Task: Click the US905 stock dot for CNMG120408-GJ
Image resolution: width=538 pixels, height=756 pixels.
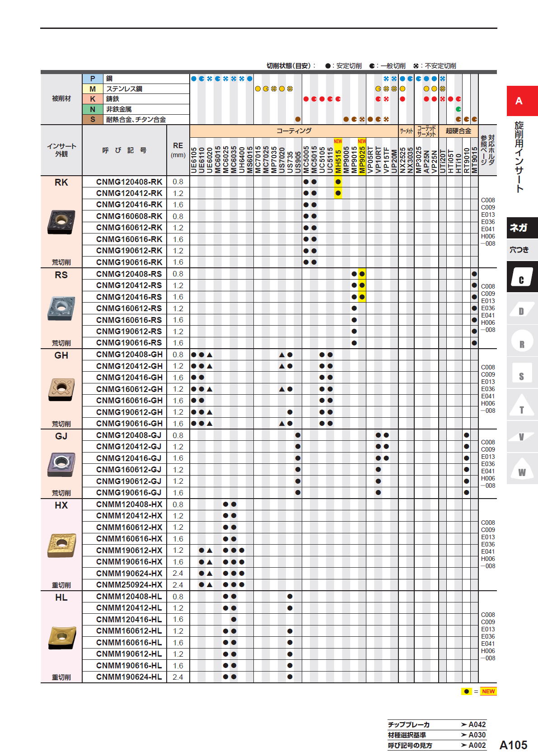Action: [x=298, y=435]
